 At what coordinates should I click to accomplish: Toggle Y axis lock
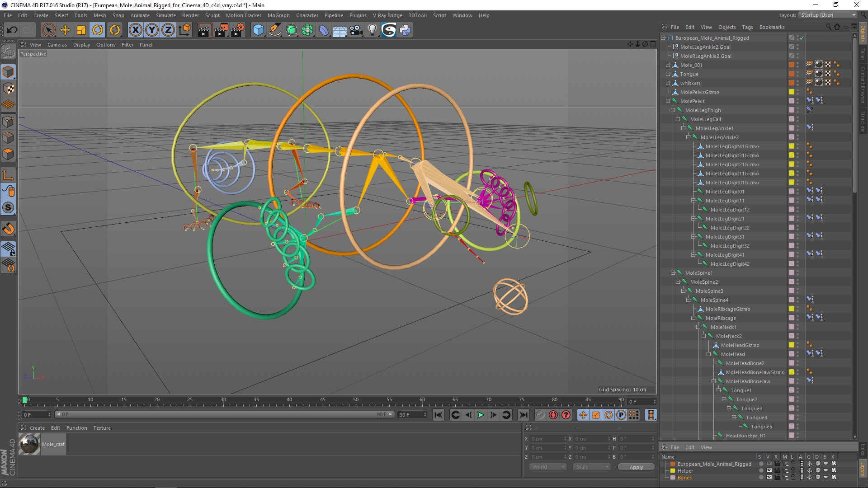152,30
